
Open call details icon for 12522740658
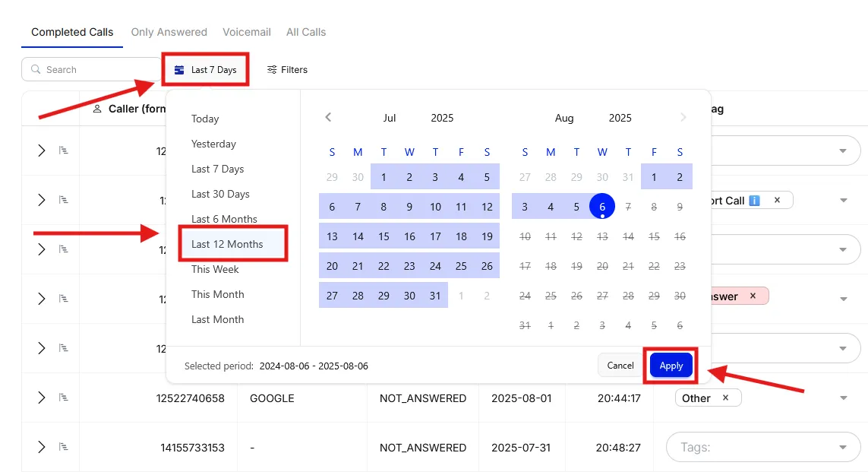click(64, 398)
